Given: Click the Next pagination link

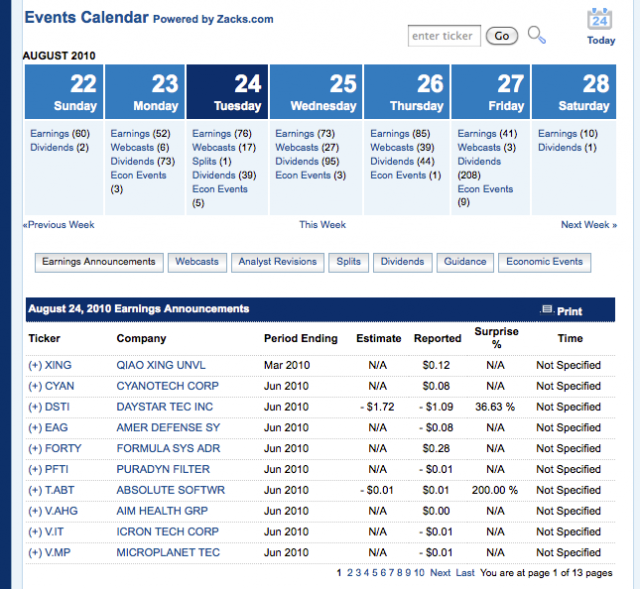Looking at the screenshot, I should pyautogui.click(x=440, y=573).
